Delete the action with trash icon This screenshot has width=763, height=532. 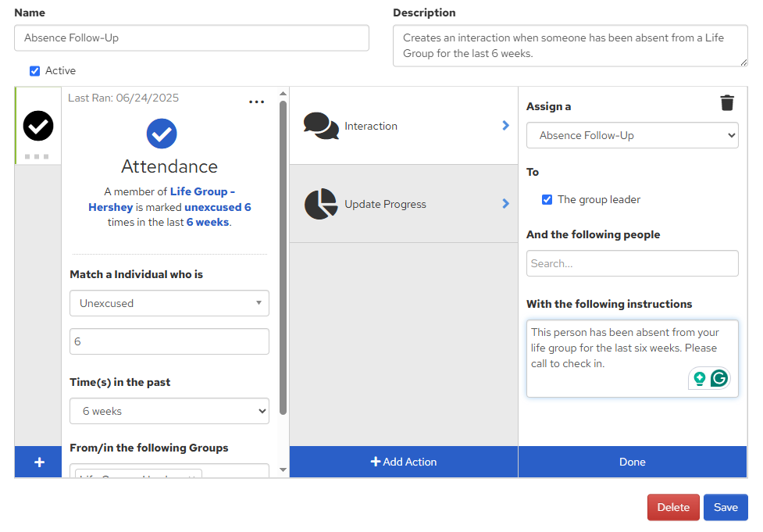tap(727, 103)
